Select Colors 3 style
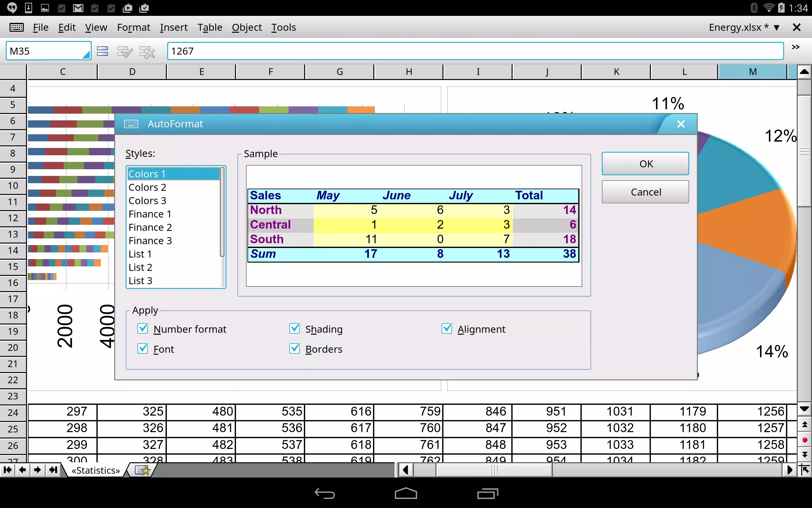Image resolution: width=812 pixels, height=508 pixels. tap(173, 201)
